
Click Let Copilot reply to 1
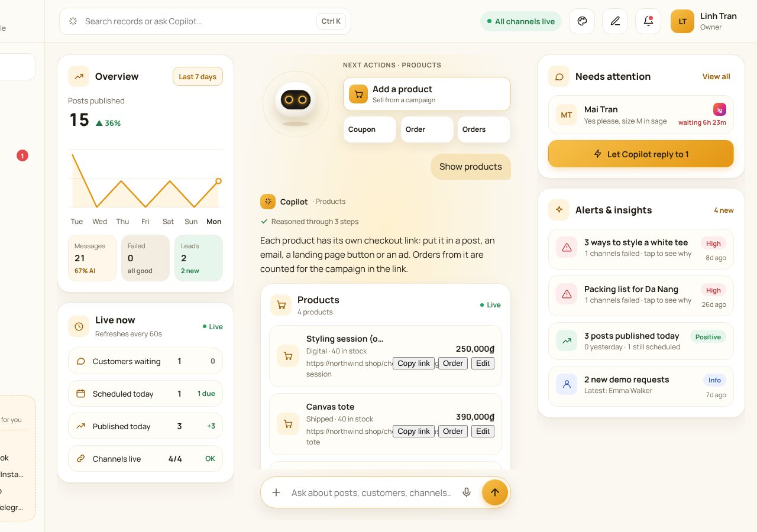click(x=641, y=154)
